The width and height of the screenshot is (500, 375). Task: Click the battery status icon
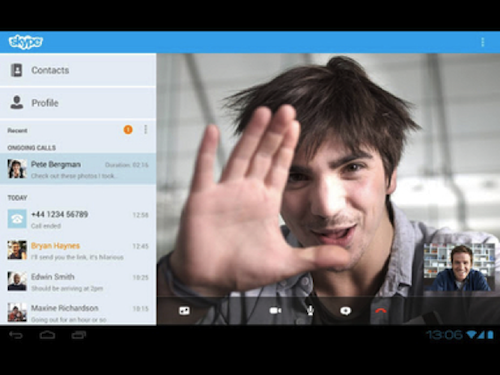pos(490,335)
